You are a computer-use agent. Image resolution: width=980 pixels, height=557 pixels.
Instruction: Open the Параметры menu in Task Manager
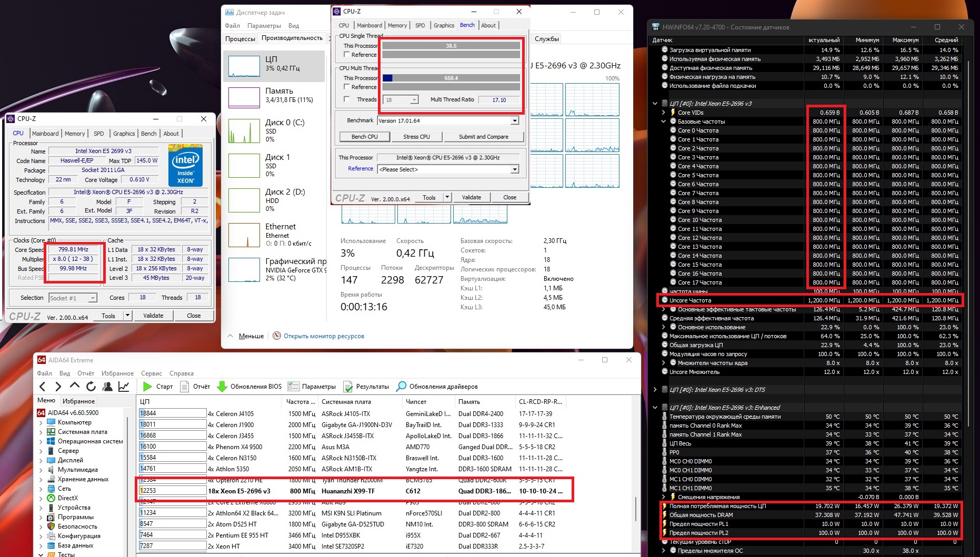[264, 26]
